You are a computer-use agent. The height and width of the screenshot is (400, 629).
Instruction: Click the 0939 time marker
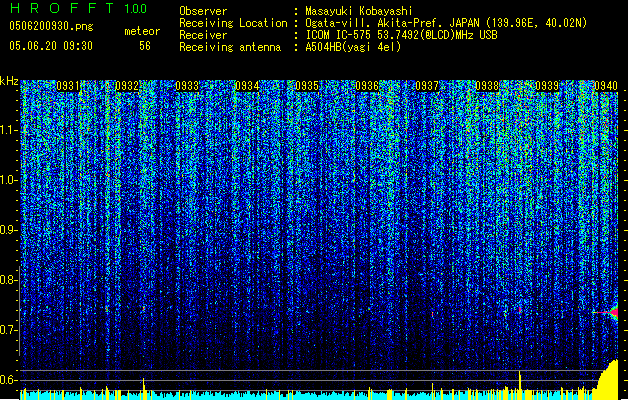[547, 86]
